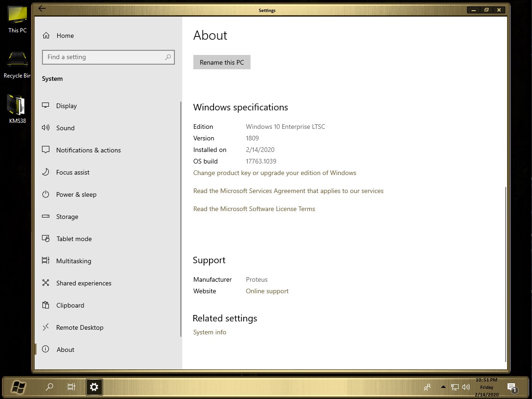Click the Display monitor icon
The height and width of the screenshot is (399, 532).
click(x=46, y=105)
